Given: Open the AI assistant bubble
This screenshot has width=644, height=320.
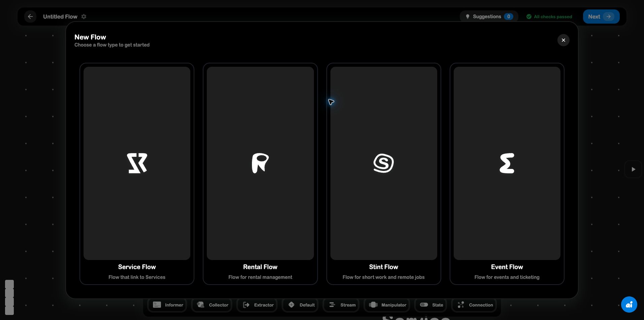Looking at the screenshot, I should click(629, 304).
